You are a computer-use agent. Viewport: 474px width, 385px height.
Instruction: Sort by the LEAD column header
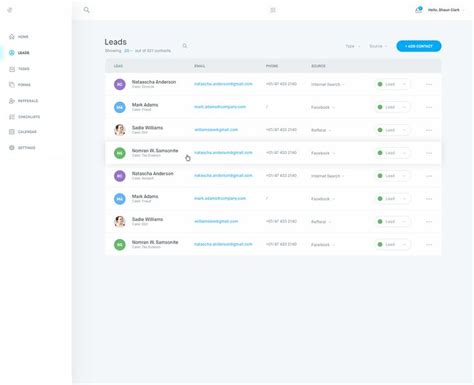pyautogui.click(x=118, y=66)
